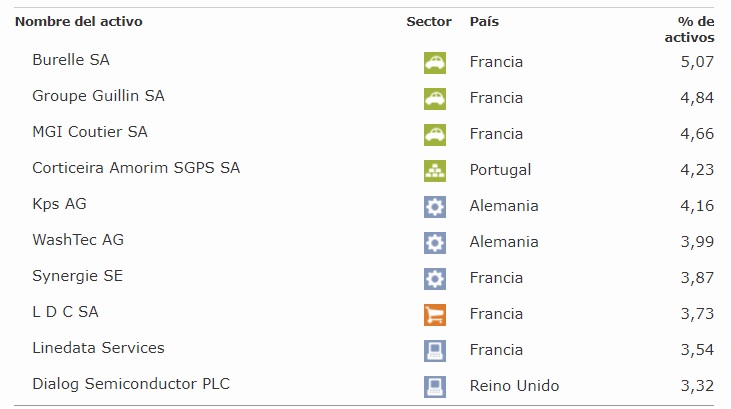
Task: Click the 5,07 percentage for Burelle SA
Action: tap(698, 62)
